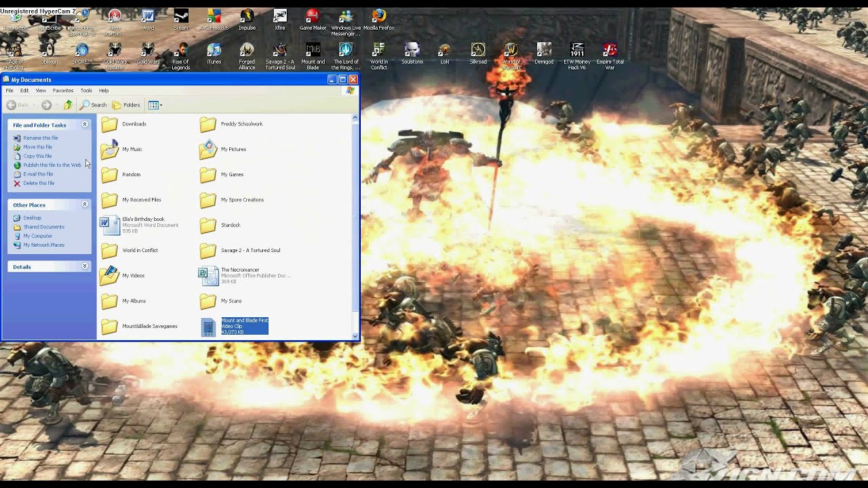Click Rename this file link

pyautogui.click(x=41, y=138)
